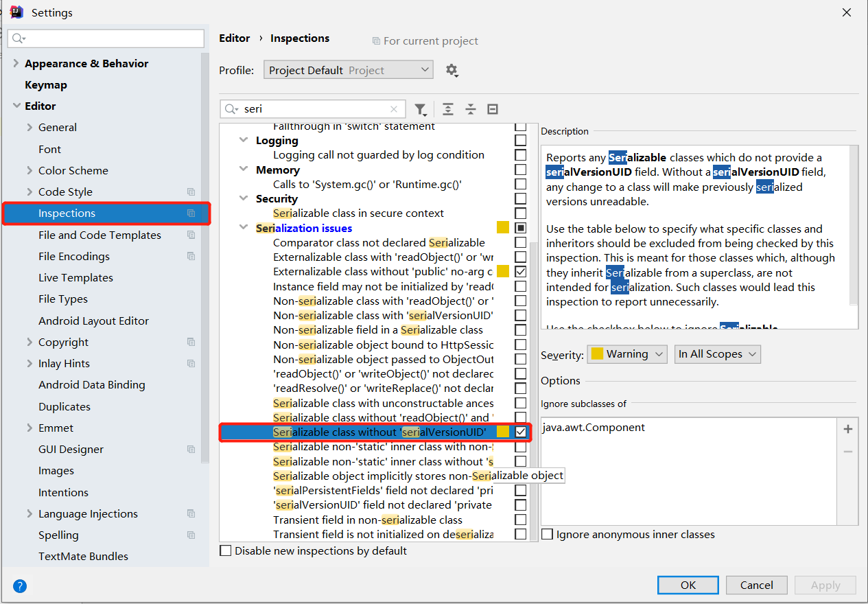Viewport: 868px width, 604px height.
Task: Select Intentions in settings tree
Action: 63,492
